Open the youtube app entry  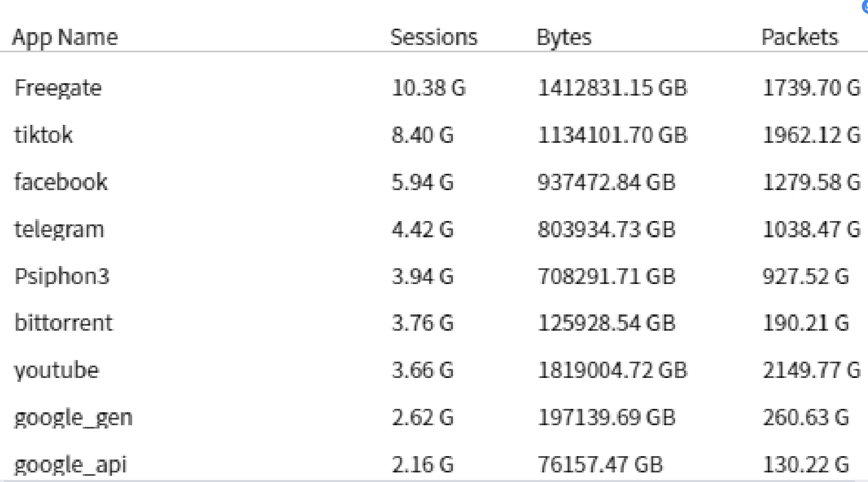pos(56,370)
